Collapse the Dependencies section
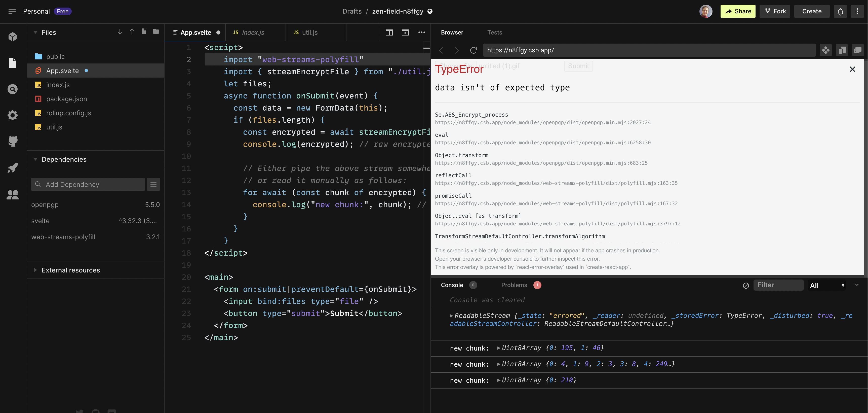 pos(35,159)
